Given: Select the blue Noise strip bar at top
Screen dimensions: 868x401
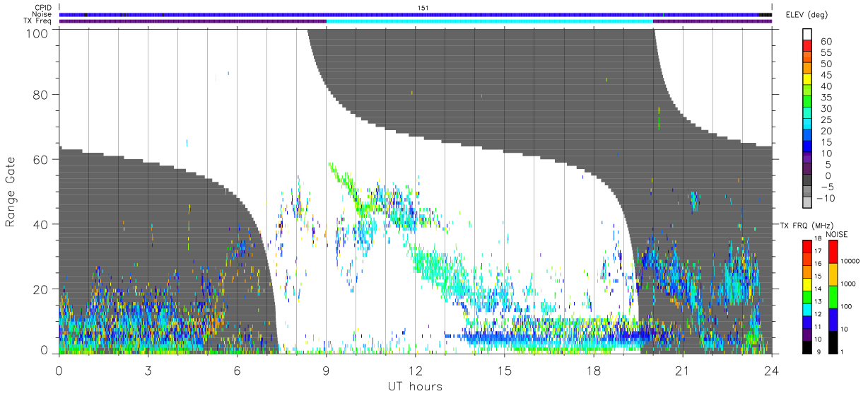Looking at the screenshot, I should 415,14.
